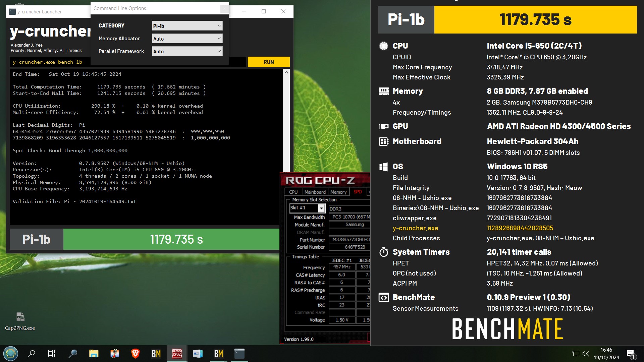This screenshot has width=644, height=362.
Task: Click the CPU-Z Serial Number field 646FF528
Action: (x=350, y=247)
